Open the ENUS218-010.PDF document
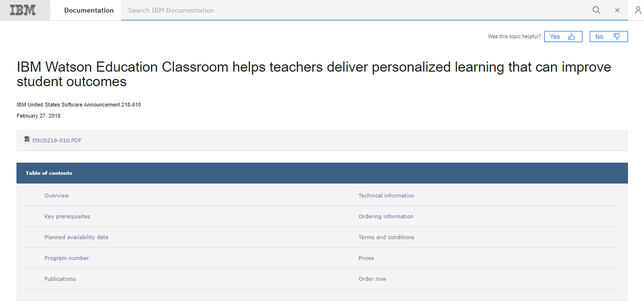This screenshot has height=305, width=644. click(x=57, y=140)
